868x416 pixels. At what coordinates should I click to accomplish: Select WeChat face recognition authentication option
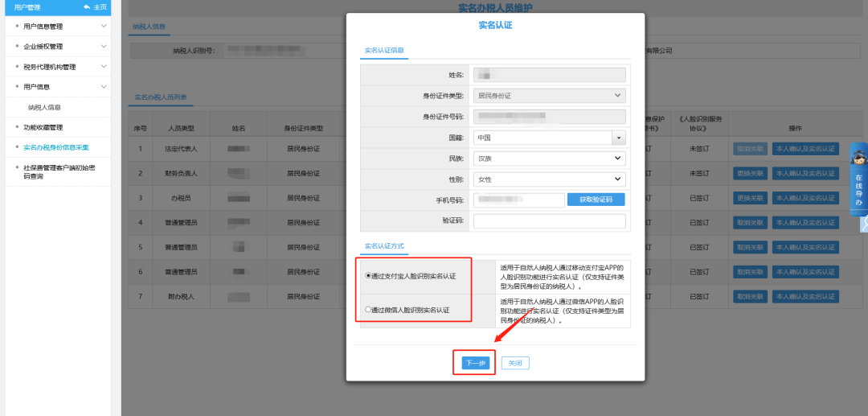pos(368,309)
